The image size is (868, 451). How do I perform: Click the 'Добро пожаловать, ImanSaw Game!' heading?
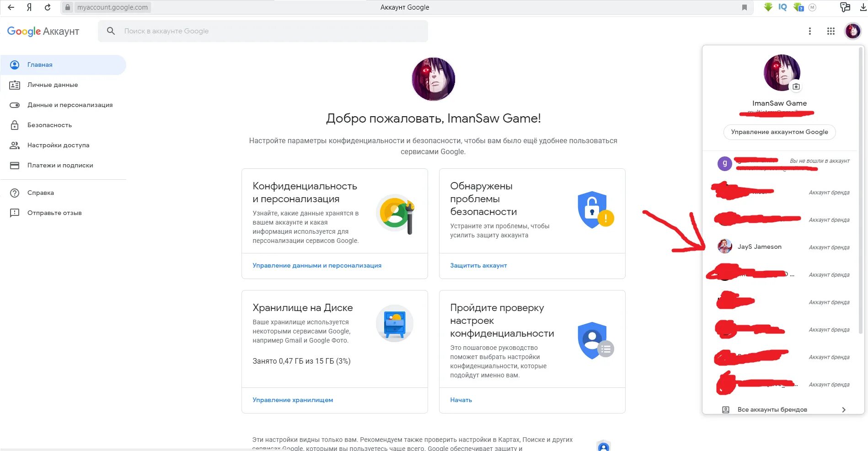(434, 118)
